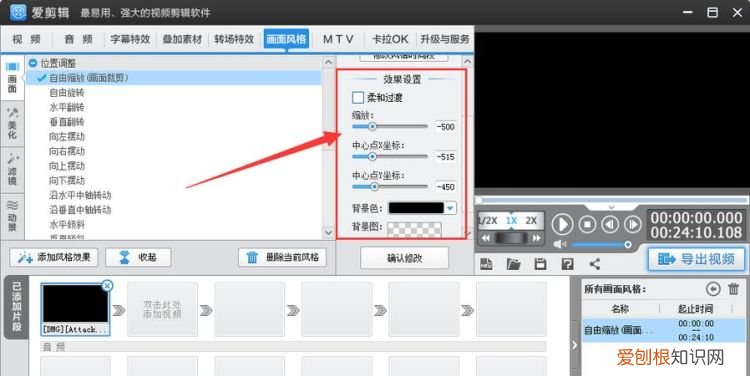750x376 pixels.
Task: Mute the preview speaker icon
Action: (x=560, y=244)
